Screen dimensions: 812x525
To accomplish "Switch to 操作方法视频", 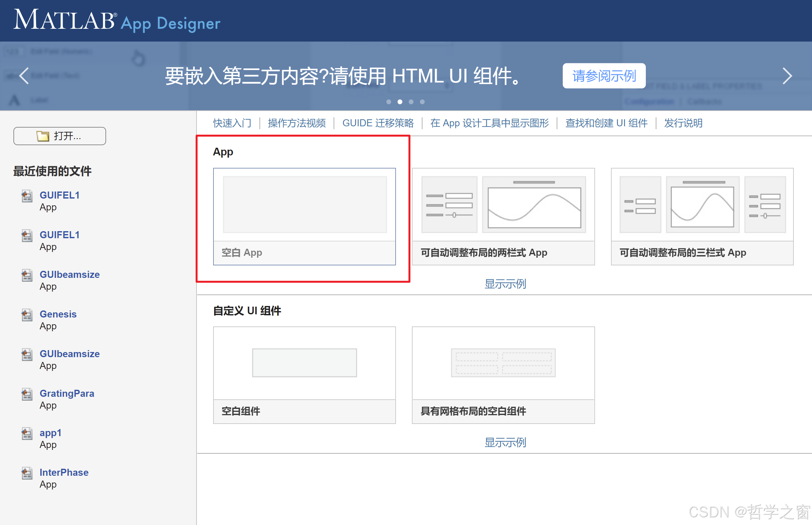I will click(x=296, y=123).
